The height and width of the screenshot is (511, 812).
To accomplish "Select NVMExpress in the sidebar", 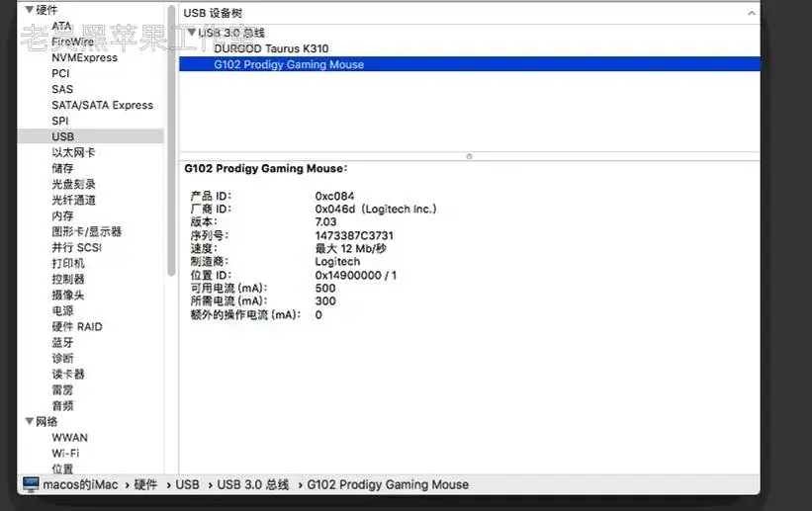I will pos(84,57).
